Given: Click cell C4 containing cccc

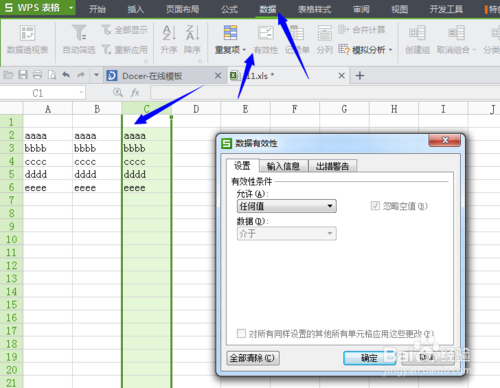Looking at the screenshot, I should click(x=147, y=162).
